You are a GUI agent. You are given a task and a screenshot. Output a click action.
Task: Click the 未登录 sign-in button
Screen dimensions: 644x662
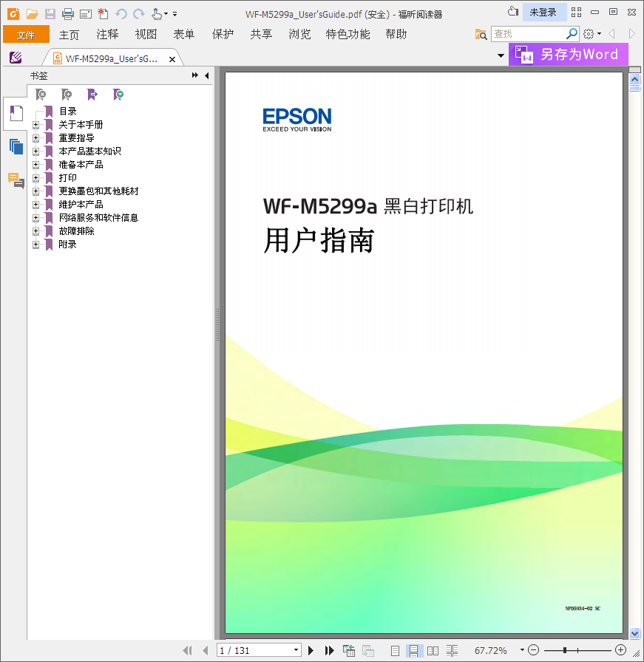[543, 13]
